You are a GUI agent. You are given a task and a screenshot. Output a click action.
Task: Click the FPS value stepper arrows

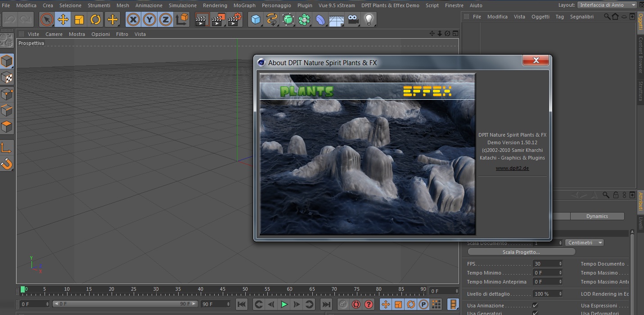click(560, 264)
